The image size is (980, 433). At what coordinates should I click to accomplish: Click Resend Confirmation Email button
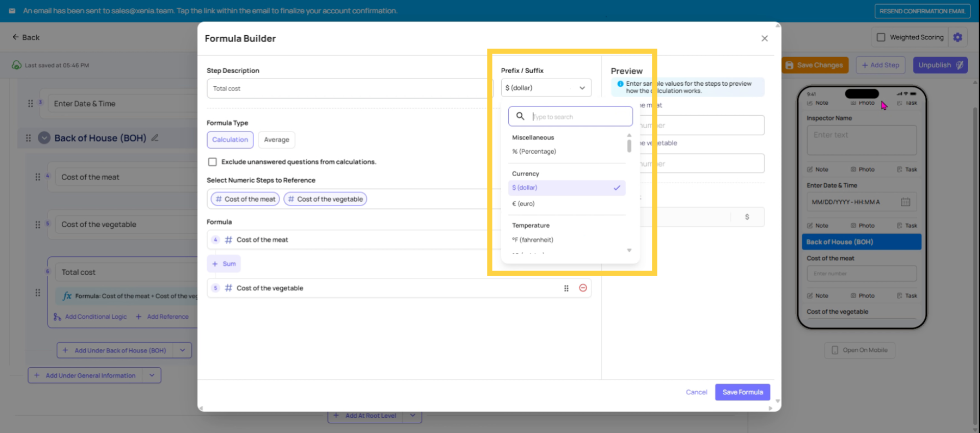pos(922,11)
